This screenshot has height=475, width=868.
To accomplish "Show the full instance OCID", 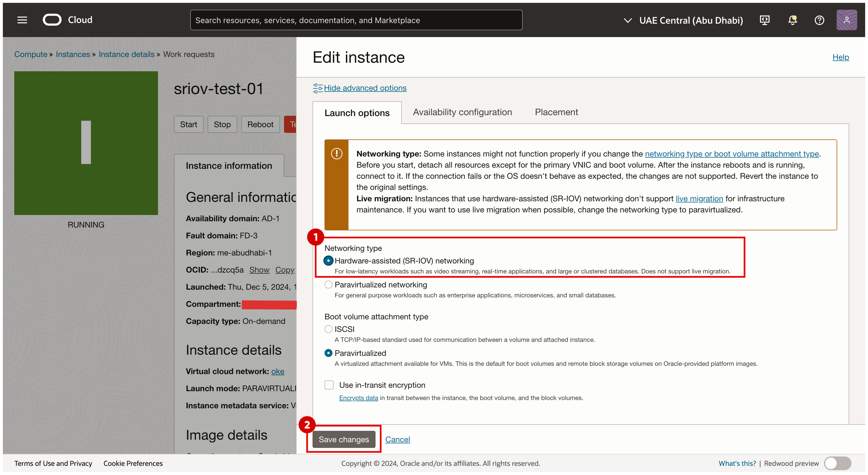I will point(259,270).
